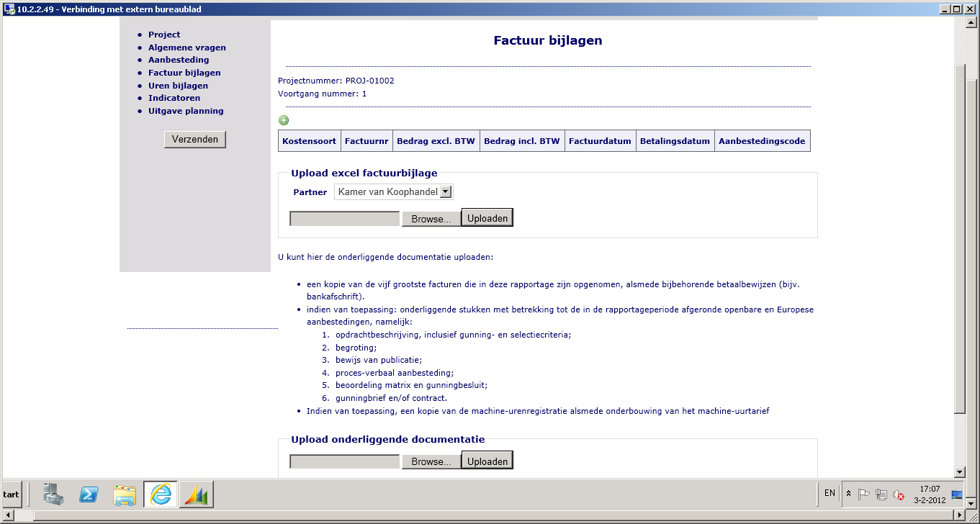The image size is (980, 524).
Task: Click the page scrollbar down arrow
Action: (958, 472)
